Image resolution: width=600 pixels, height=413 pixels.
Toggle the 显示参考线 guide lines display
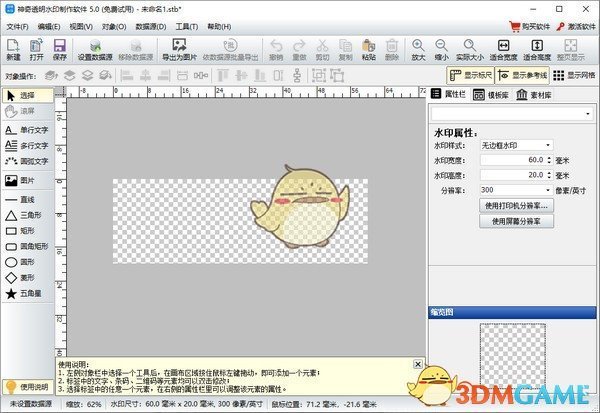click(522, 75)
